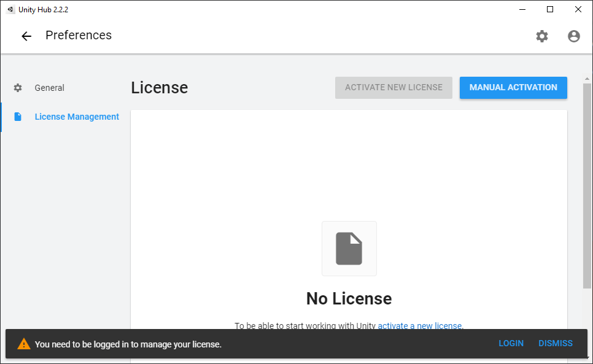Click the document icon beside License Management
This screenshot has height=364, width=593.
click(x=18, y=117)
